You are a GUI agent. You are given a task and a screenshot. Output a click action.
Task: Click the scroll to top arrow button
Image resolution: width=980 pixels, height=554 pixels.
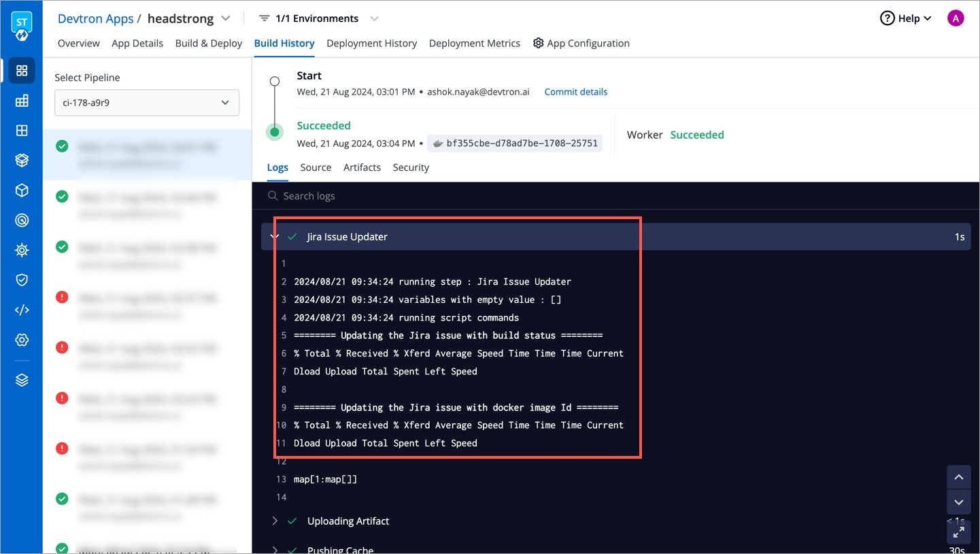[958, 478]
